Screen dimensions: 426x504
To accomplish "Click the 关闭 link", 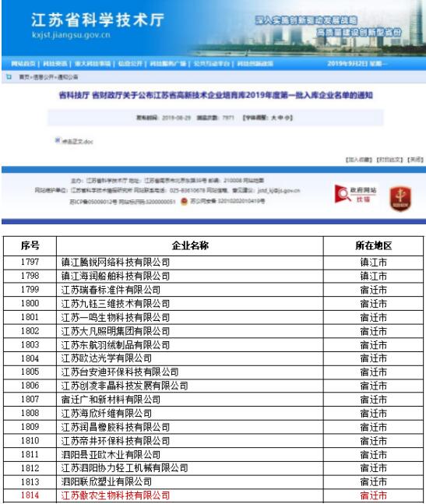I will [x=415, y=160].
